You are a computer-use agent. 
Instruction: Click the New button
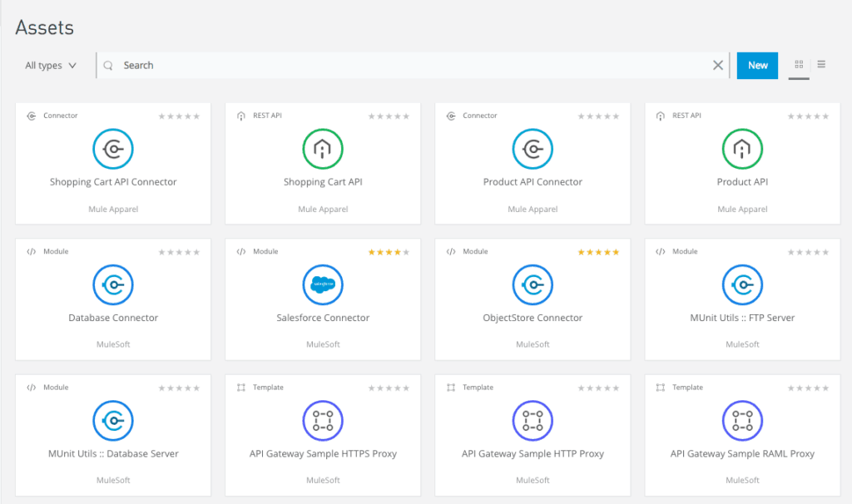[x=757, y=64]
